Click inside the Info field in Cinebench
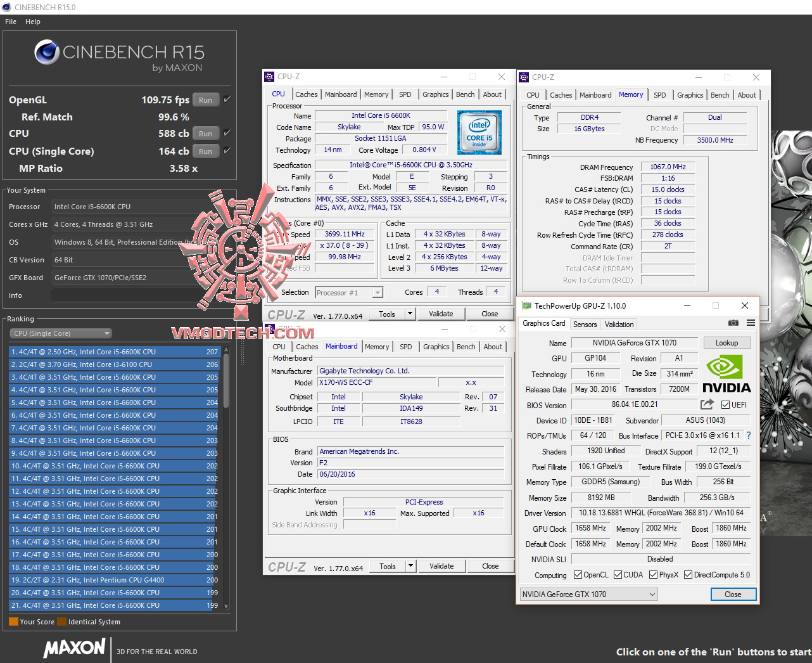This screenshot has width=812, height=663. coord(130,295)
